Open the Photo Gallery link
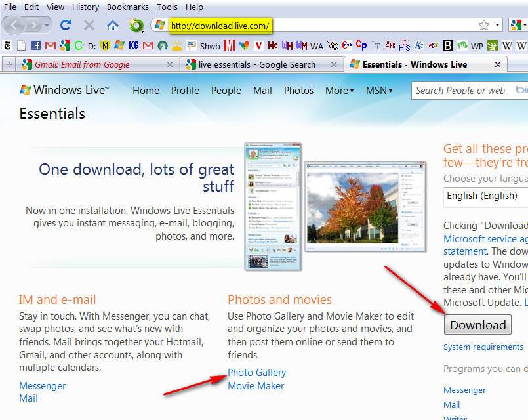 click(x=256, y=373)
